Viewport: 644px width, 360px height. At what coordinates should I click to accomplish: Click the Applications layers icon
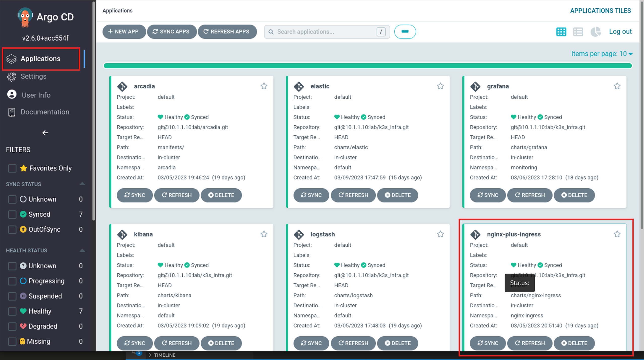(11, 59)
